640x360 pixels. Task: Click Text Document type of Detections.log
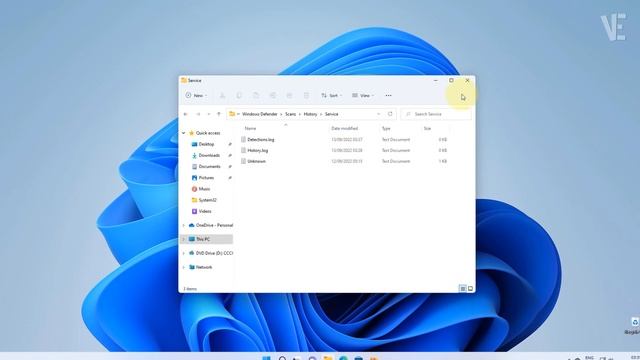[396, 140]
